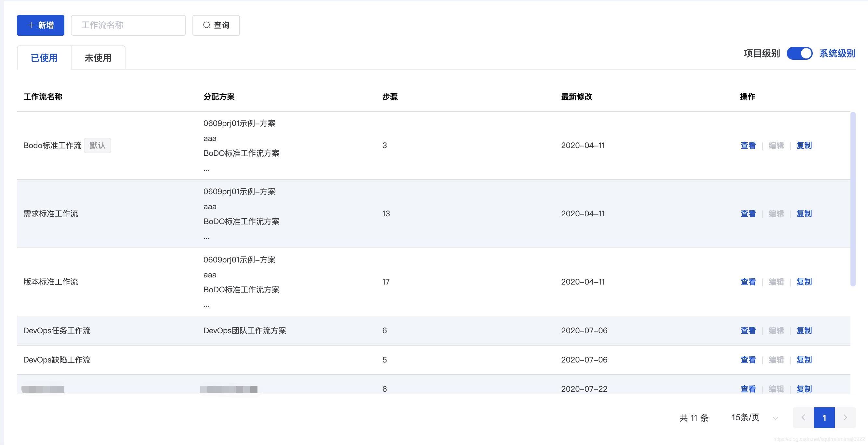868x445 pixels.
Task: Click date 2020-07-06 of DevOps任务工作流
Action: click(584, 331)
